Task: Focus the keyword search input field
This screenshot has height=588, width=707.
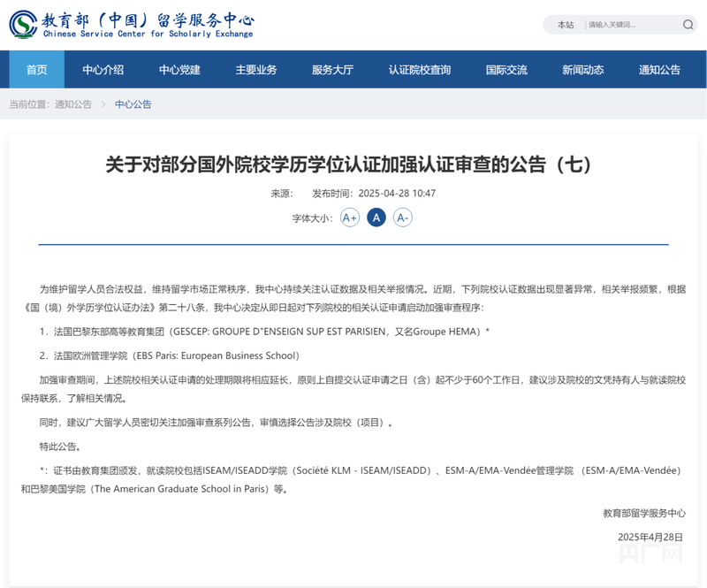Action: pyautogui.click(x=632, y=25)
